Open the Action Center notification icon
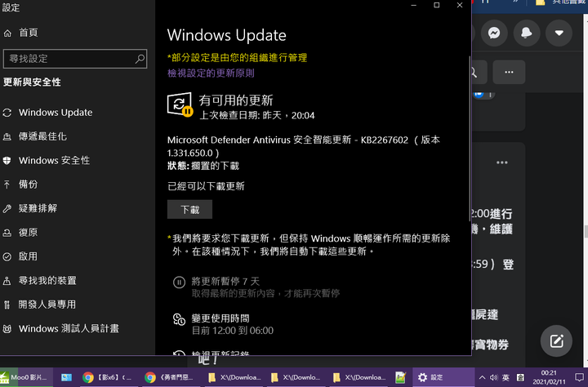 [x=579, y=377]
